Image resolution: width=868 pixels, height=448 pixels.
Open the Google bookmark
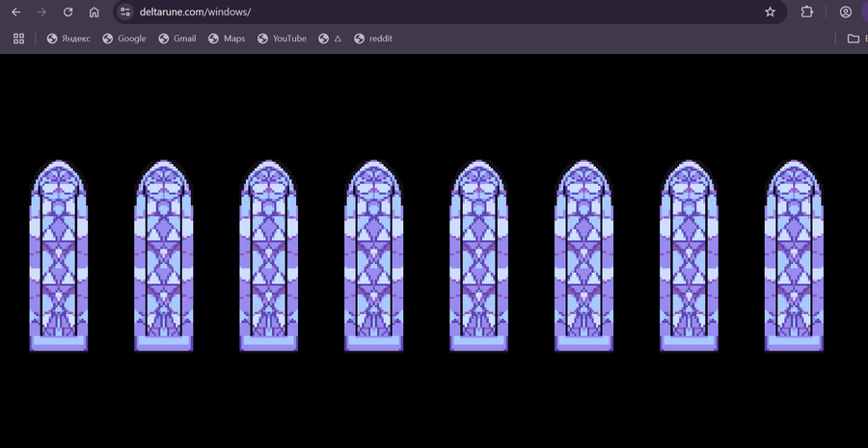tap(124, 39)
